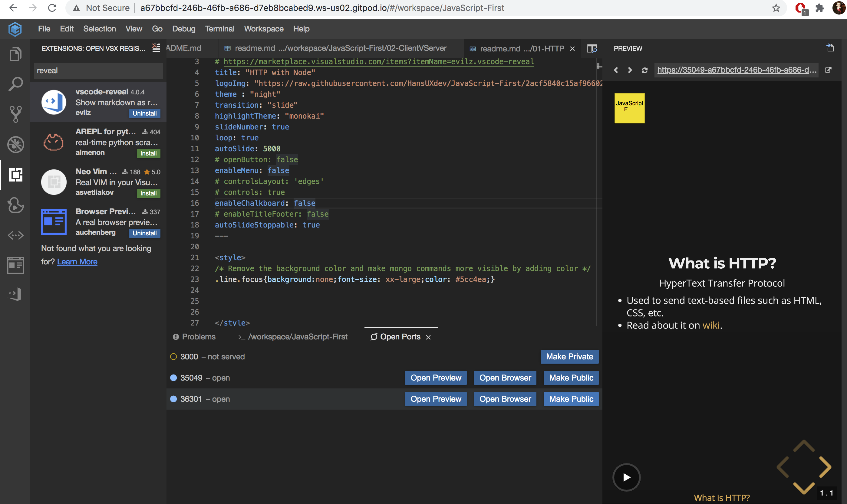Click the Gitpod logo
The width and height of the screenshot is (847, 504).
(x=15, y=29)
